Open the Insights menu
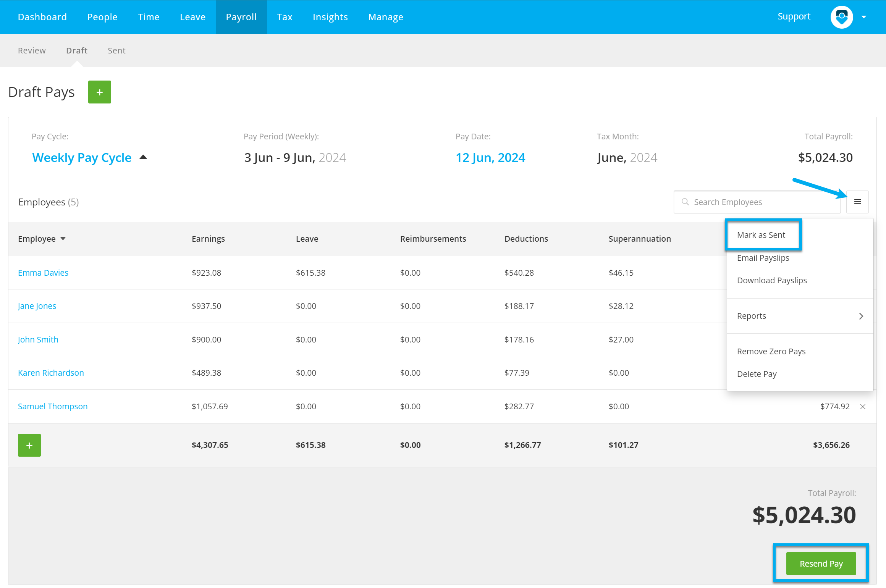The image size is (886, 588). [330, 17]
